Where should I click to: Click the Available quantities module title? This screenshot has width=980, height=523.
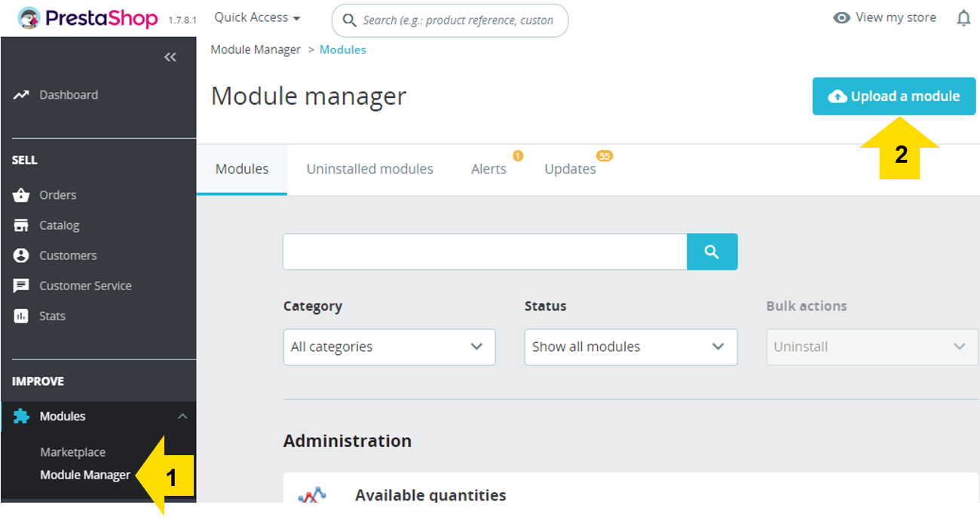(x=430, y=495)
